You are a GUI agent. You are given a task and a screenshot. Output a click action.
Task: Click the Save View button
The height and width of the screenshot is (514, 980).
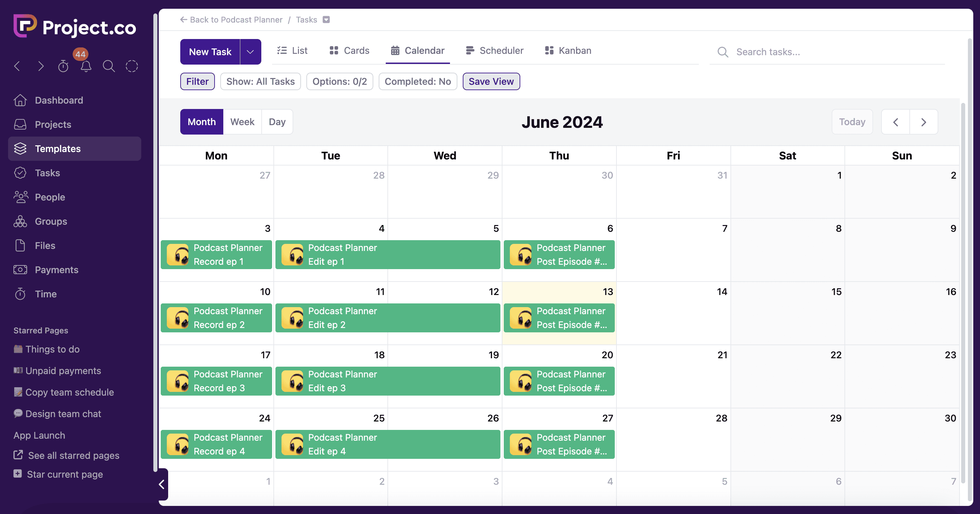coord(491,81)
